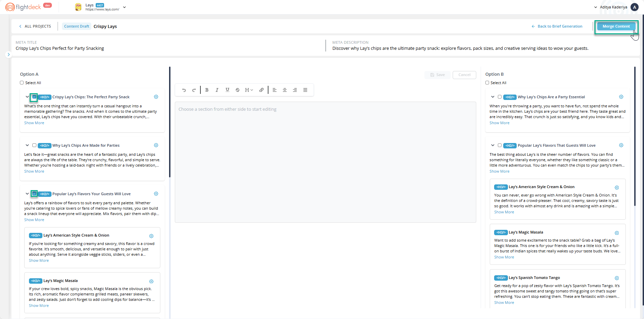Check Popular Lay's Flavors That Guests Will Love
Viewport: 644px width, 319px height.
(500, 145)
